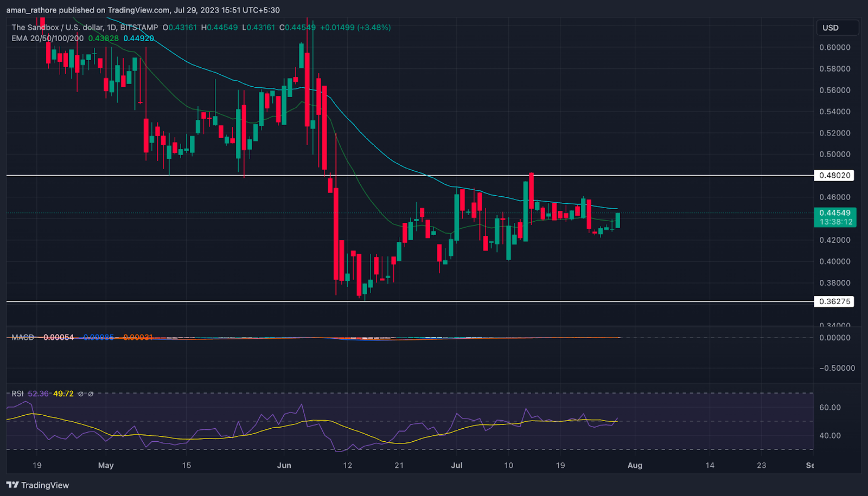This screenshot has height=496, width=868.
Task: Select the EMA 20/50/100/200 indicator legend
Action: click(x=48, y=38)
